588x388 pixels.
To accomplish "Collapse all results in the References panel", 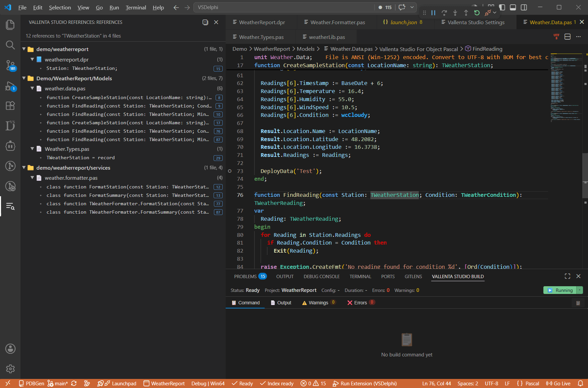I will [205, 22].
